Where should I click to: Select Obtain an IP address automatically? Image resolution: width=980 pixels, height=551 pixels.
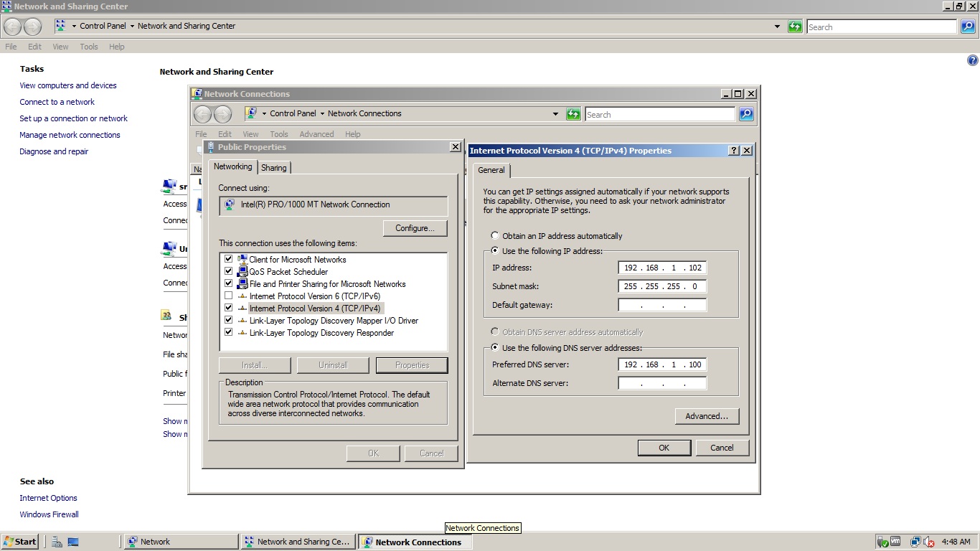pos(495,236)
